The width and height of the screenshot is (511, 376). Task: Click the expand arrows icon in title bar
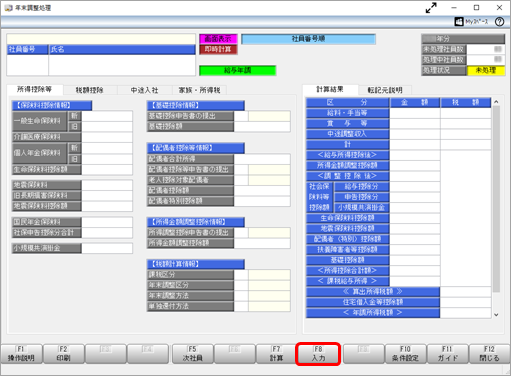(431, 8)
